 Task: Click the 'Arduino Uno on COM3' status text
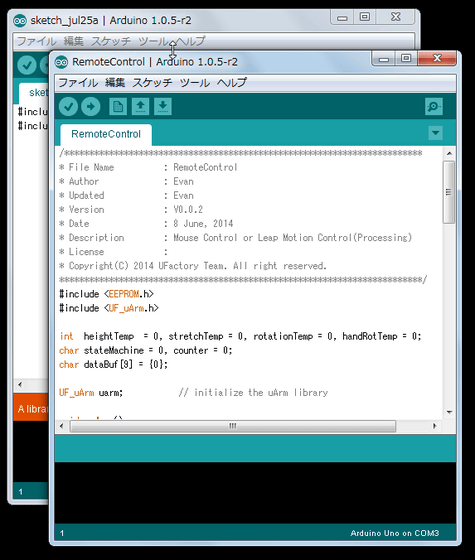[x=395, y=533]
